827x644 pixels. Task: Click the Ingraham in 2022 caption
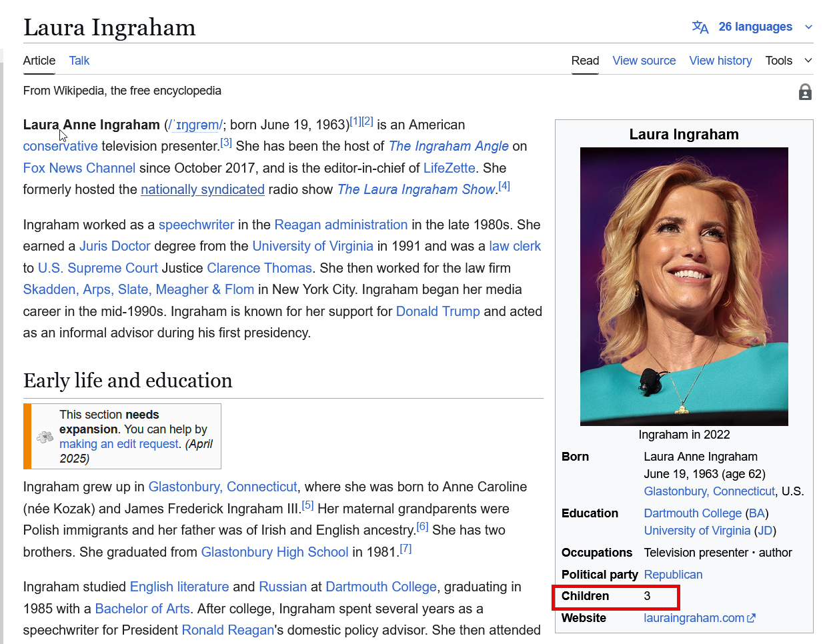coord(684,435)
